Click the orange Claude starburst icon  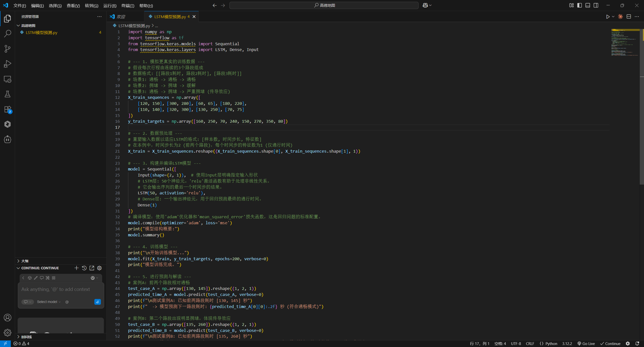(x=620, y=17)
